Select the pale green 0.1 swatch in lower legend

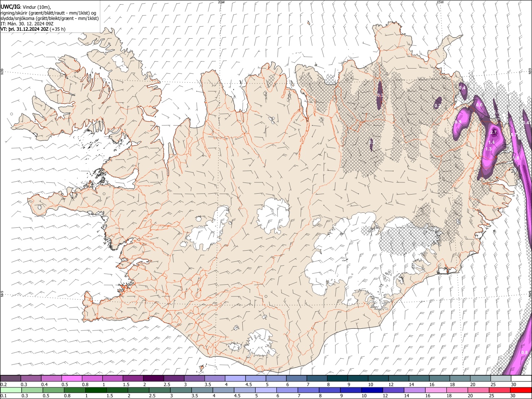(x=11, y=390)
